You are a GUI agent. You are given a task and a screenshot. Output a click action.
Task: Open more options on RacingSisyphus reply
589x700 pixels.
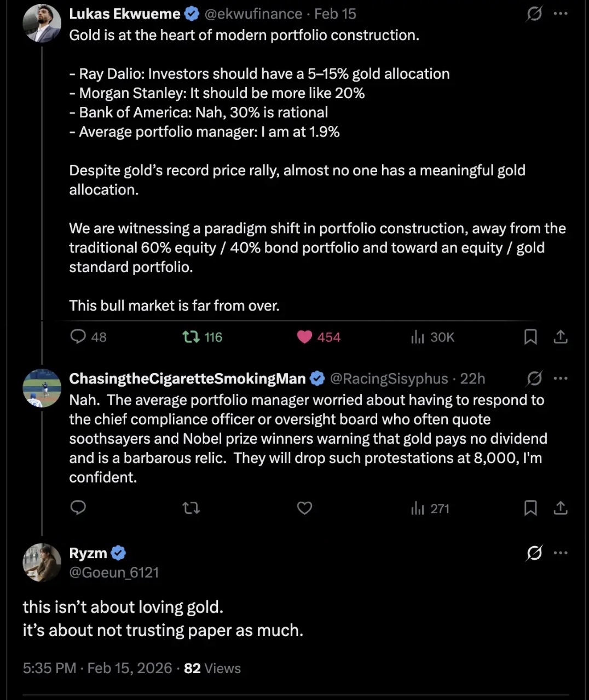click(x=561, y=378)
